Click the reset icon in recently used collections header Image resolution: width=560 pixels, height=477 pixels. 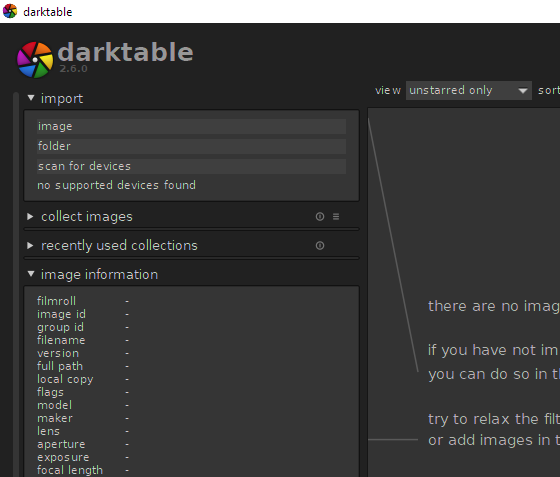(320, 245)
